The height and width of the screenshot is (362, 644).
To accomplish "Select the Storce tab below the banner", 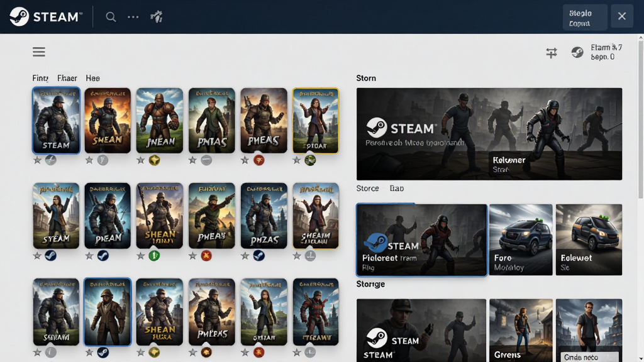I will [367, 189].
